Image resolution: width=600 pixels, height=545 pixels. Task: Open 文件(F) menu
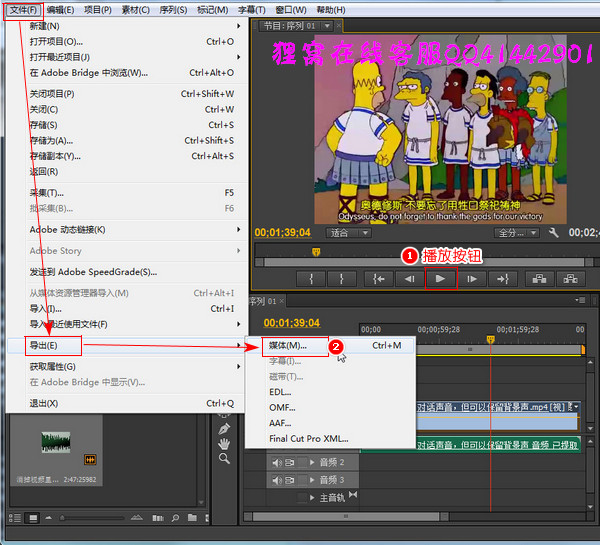[23, 10]
